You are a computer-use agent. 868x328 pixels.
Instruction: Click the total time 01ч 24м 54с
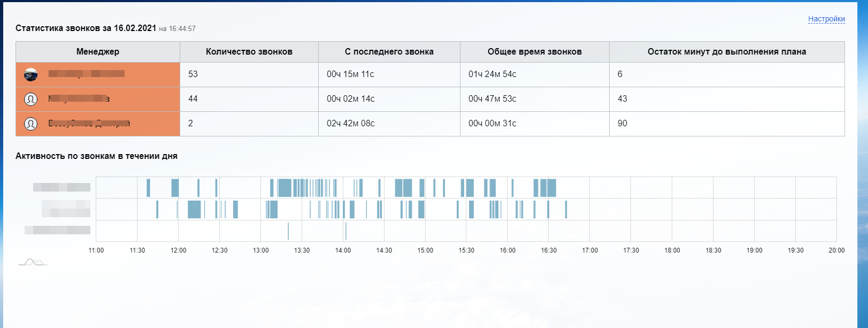tap(493, 74)
